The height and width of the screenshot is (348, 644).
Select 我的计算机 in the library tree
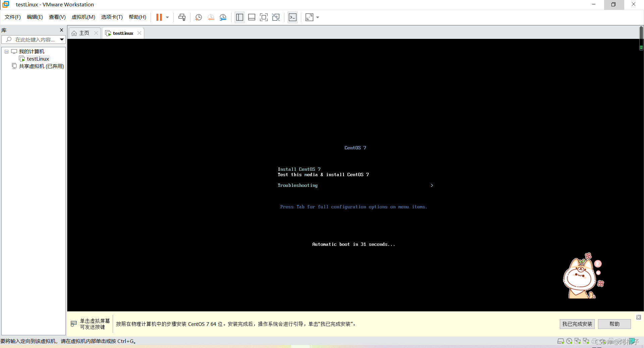(x=32, y=52)
